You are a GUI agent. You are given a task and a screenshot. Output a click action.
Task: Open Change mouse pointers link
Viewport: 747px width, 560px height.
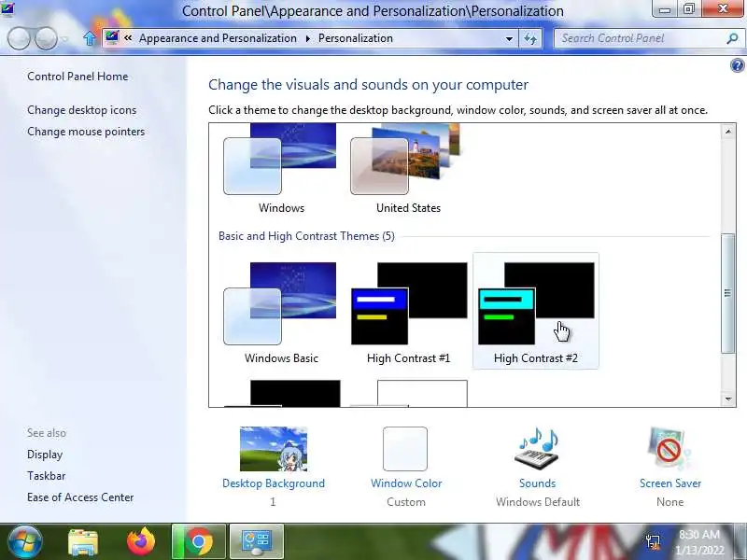point(86,132)
